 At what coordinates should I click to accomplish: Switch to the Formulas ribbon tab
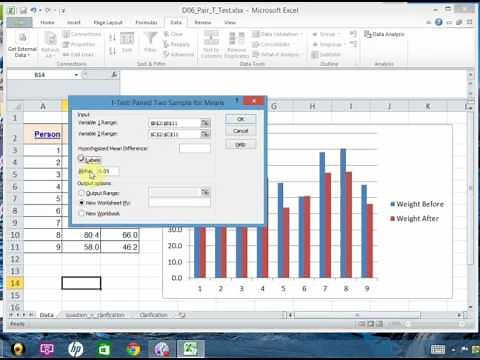tap(146, 22)
